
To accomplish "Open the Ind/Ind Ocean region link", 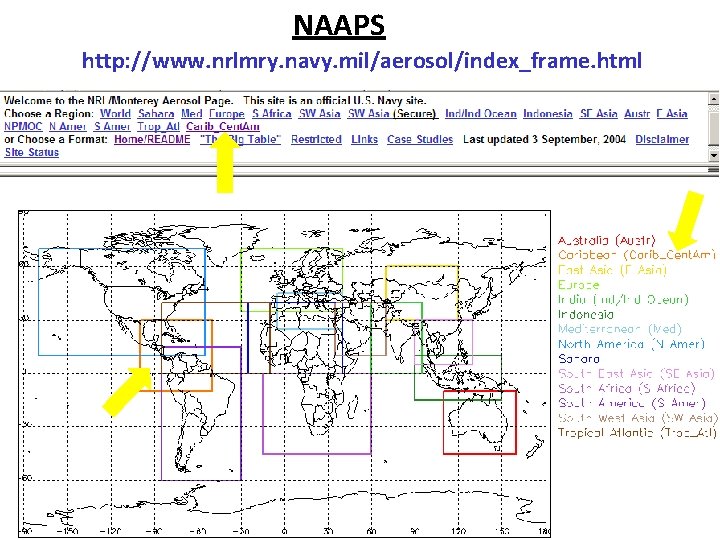I will click(x=481, y=113).
